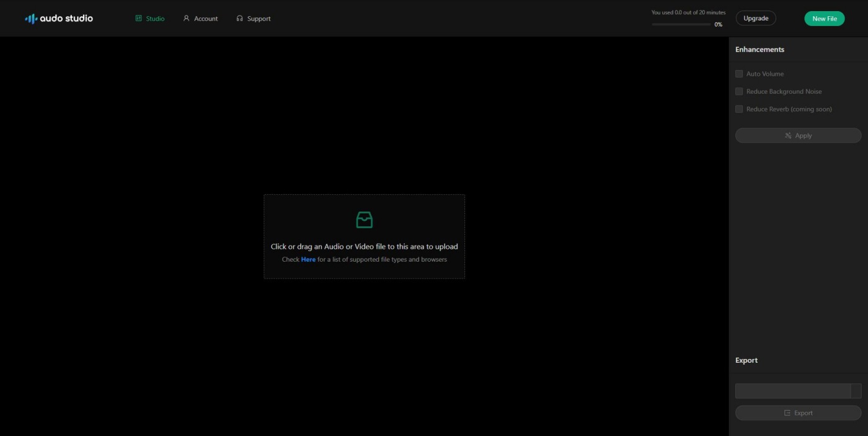Click the minutes usage progress bar

(681, 24)
